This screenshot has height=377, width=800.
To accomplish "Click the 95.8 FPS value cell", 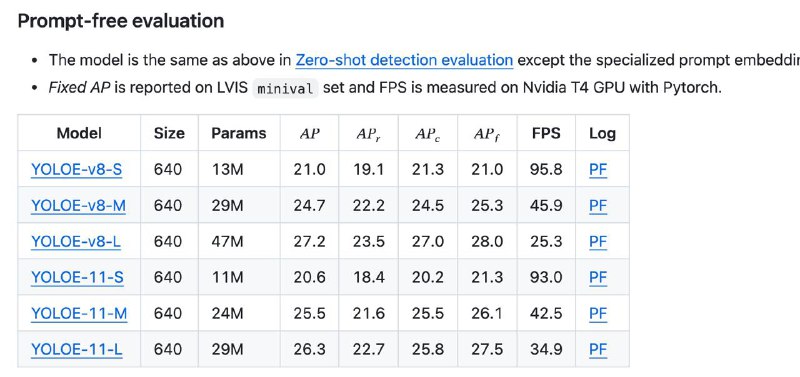I will (546, 169).
